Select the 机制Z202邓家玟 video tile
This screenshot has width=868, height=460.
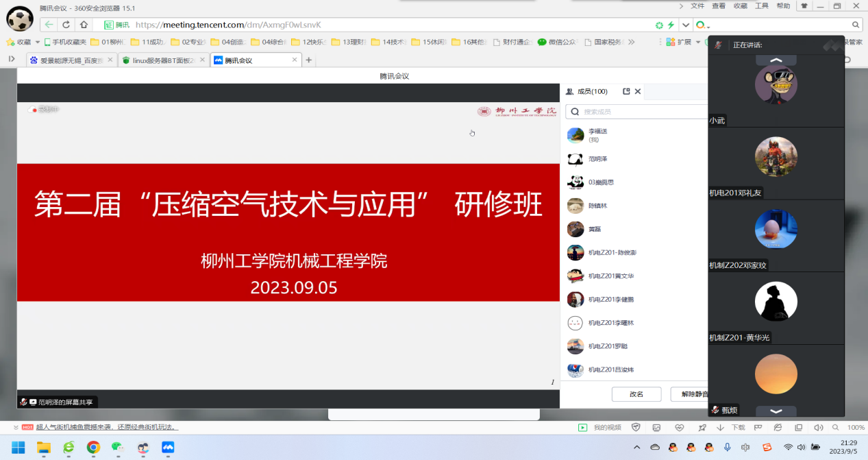click(776, 236)
